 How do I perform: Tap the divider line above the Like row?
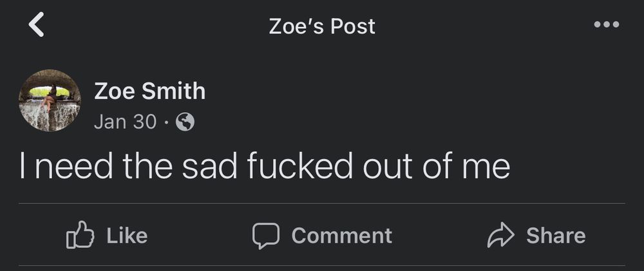coord(322,203)
